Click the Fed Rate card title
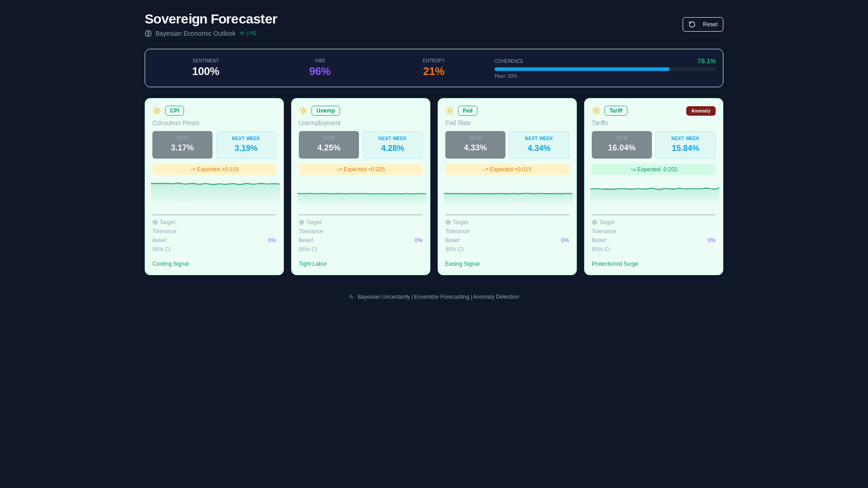This screenshot has height=488, width=868. pyautogui.click(x=458, y=123)
